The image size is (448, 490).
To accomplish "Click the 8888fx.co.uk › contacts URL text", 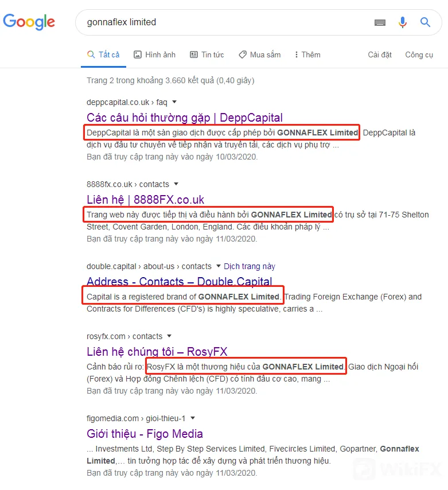I will (128, 184).
